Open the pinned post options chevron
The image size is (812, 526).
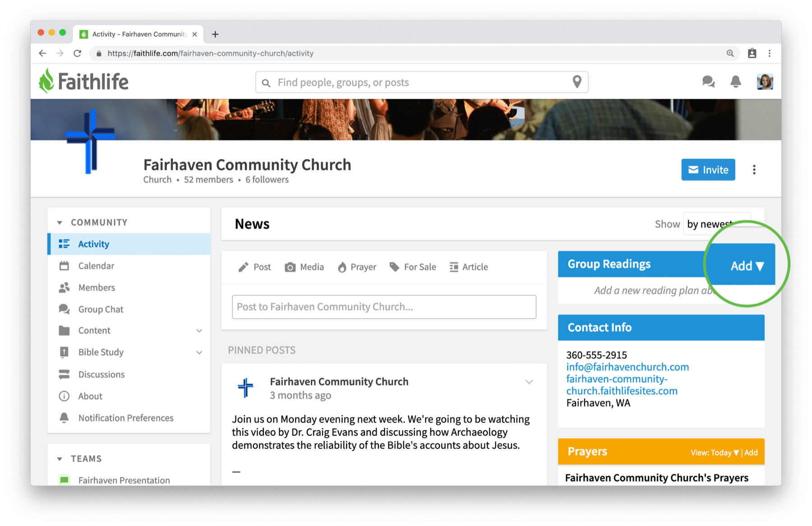[x=529, y=382]
